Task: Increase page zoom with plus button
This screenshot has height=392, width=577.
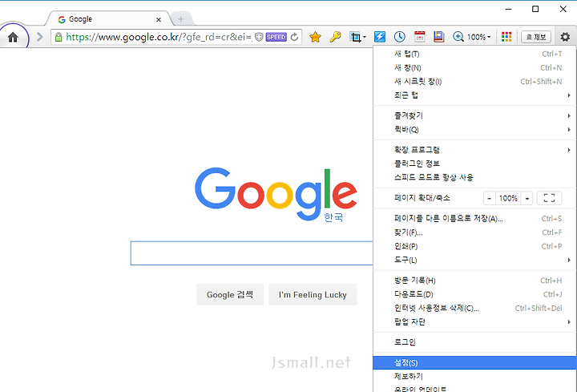Action: click(527, 198)
